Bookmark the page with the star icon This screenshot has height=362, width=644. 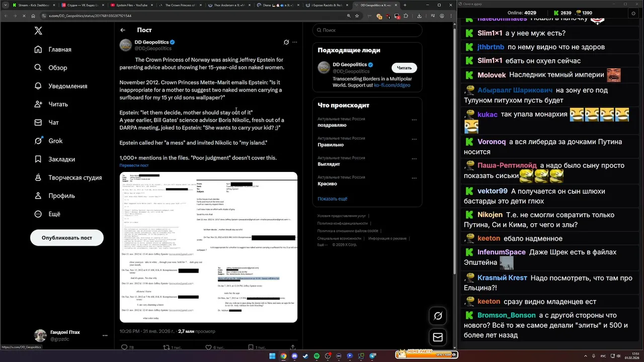(x=357, y=16)
